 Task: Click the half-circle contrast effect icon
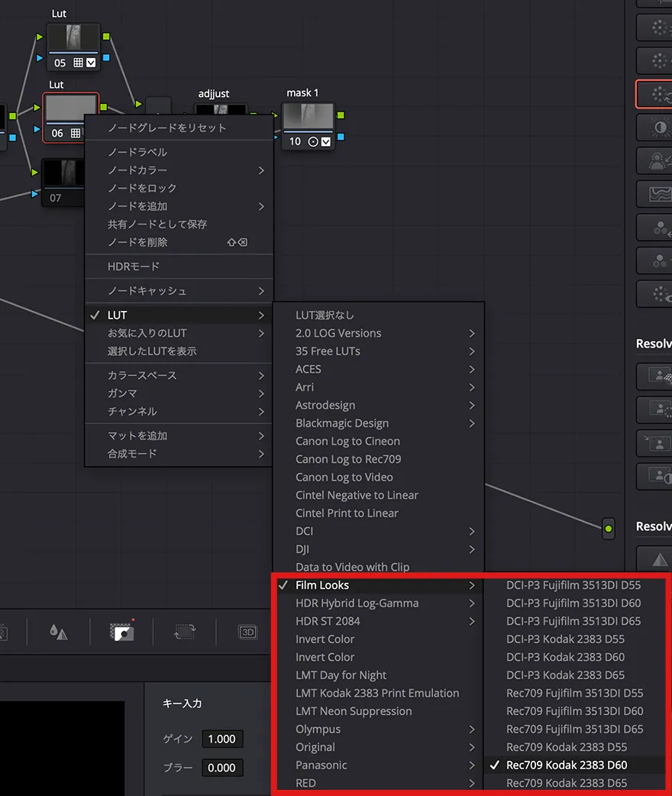pyautogui.click(x=654, y=128)
